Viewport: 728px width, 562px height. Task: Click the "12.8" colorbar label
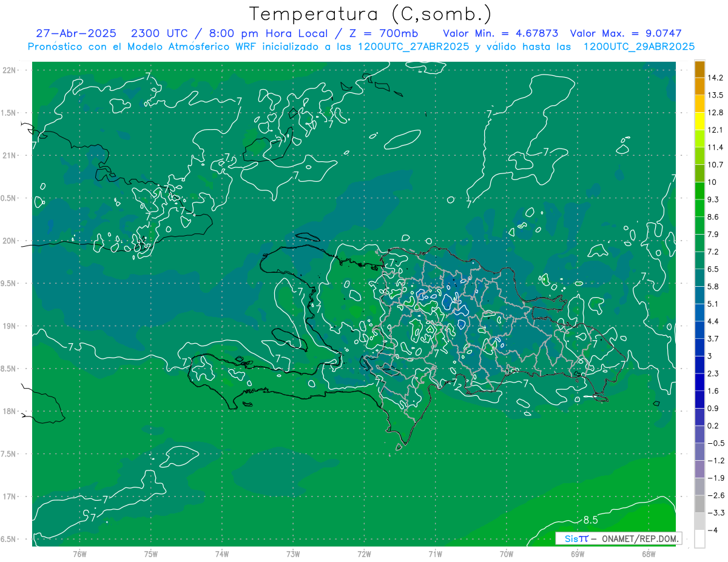tap(716, 113)
